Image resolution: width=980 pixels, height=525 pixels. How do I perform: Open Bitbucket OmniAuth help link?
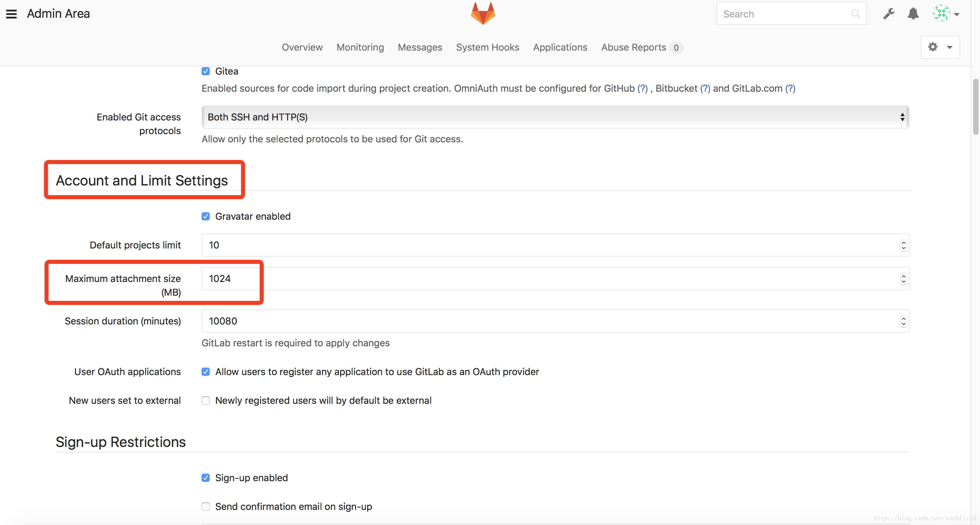tap(705, 88)
